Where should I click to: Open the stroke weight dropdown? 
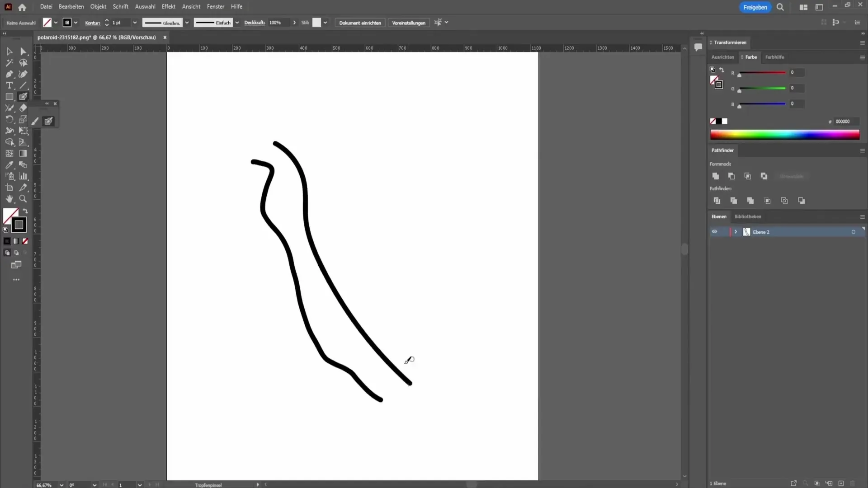[135, 23]
